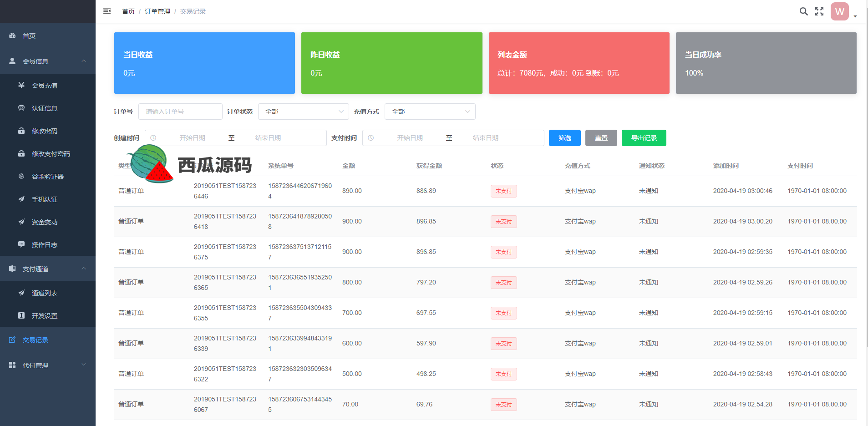Image resolution: width=868 pixels, height=426 pixels.
Task: Click the grid icon beside 代付管理
Action: point(12,365)
